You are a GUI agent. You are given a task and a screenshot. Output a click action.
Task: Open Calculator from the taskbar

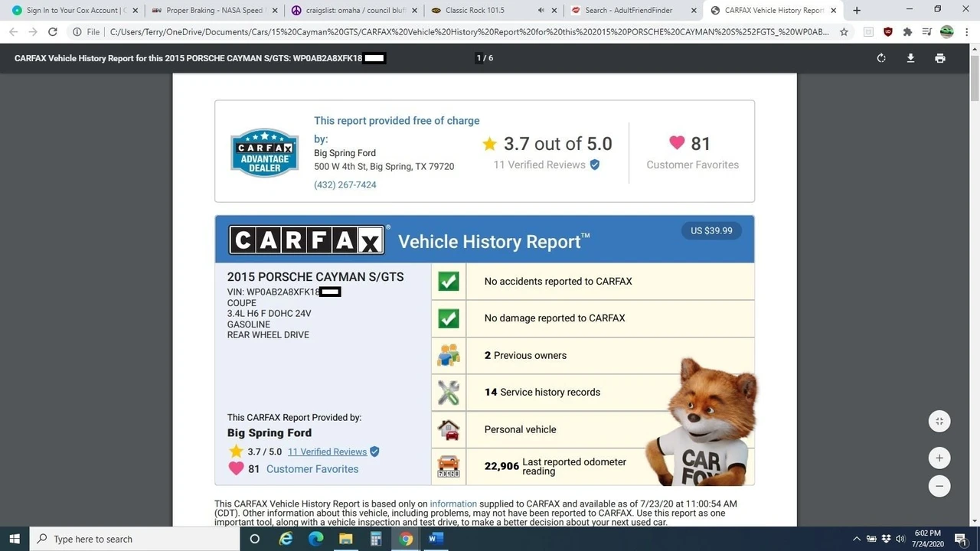coord(376,539)
